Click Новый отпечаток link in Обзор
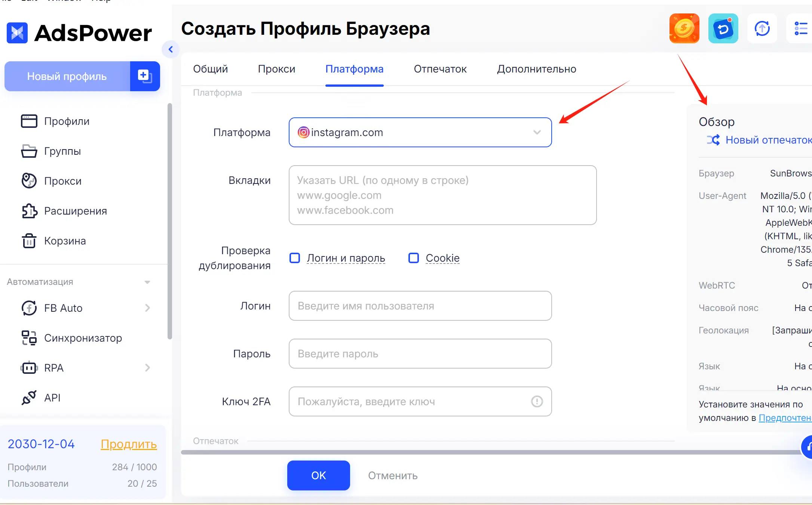This screenshot has height=505, width=812. click(x=769, y=140)
